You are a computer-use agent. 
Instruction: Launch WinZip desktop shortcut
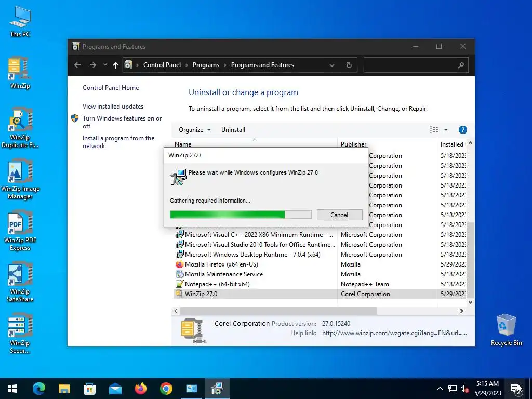coord(20,73)
